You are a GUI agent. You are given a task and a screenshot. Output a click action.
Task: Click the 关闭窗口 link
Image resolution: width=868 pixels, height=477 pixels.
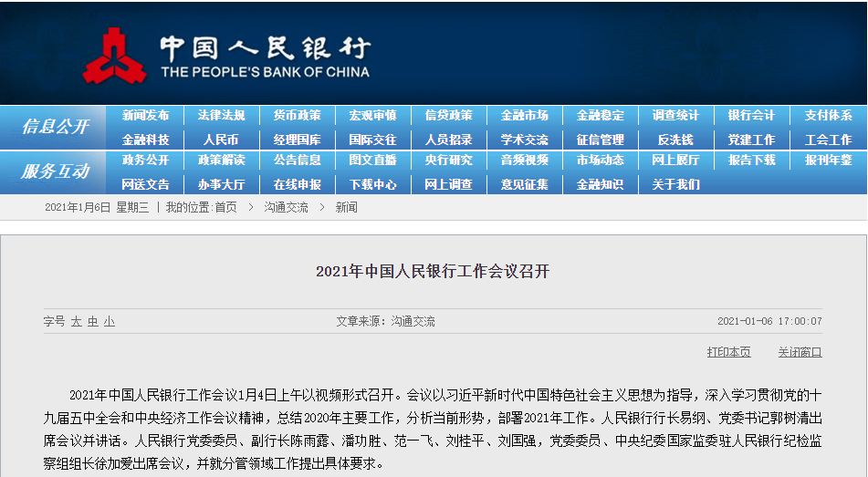coord(800,352)
